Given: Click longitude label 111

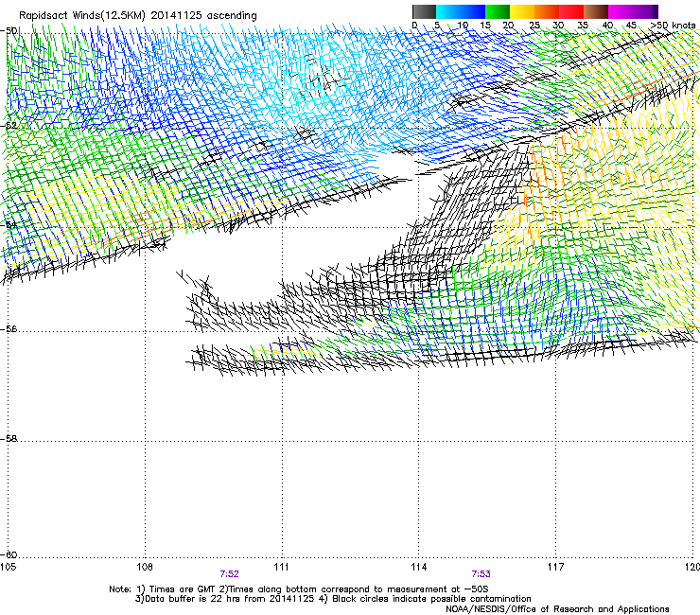Looking at the screenshot, I should pyautogui.click(x=281, y=567).
